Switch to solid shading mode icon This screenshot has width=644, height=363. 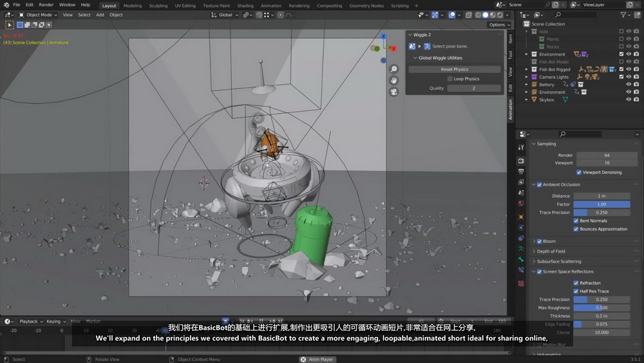click(x=486, y=15)
